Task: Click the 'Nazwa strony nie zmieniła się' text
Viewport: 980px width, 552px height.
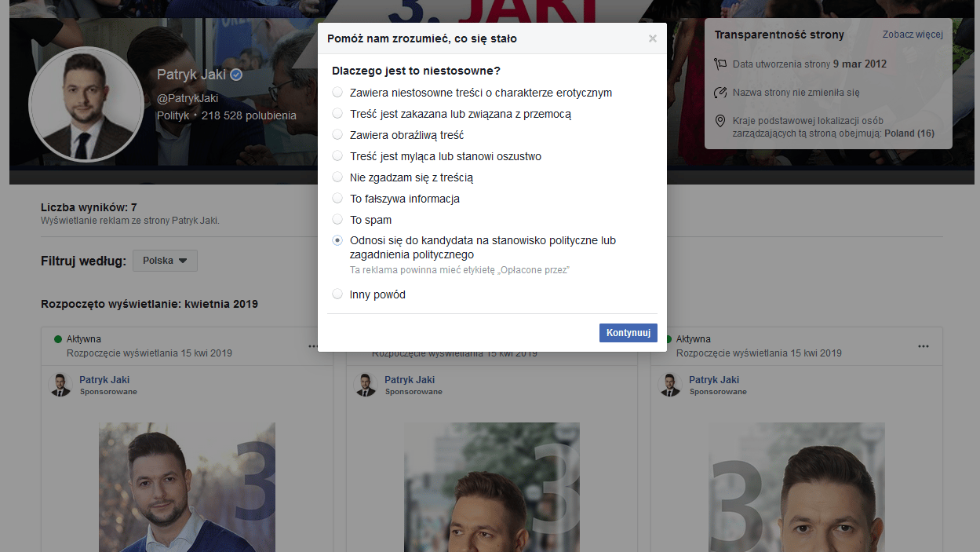Action: click(796, 93)
